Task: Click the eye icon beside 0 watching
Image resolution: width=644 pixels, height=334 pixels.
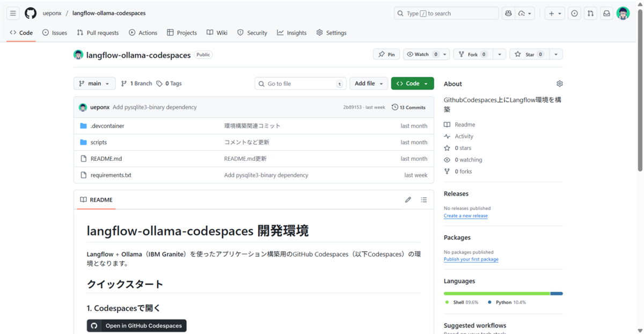Action: (447, 160)
